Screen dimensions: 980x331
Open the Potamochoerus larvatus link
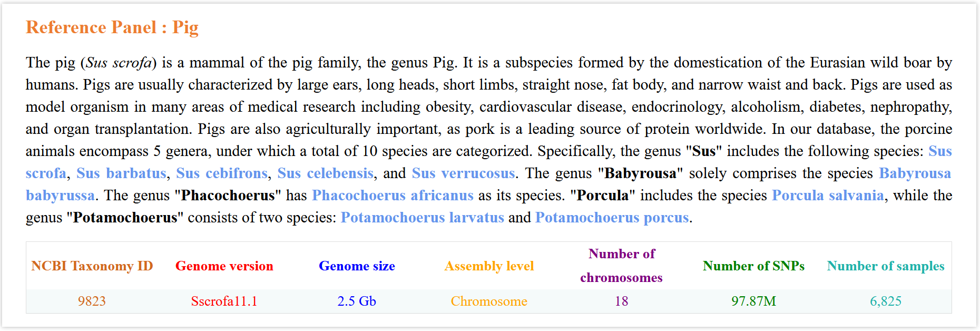coord(422,217)
